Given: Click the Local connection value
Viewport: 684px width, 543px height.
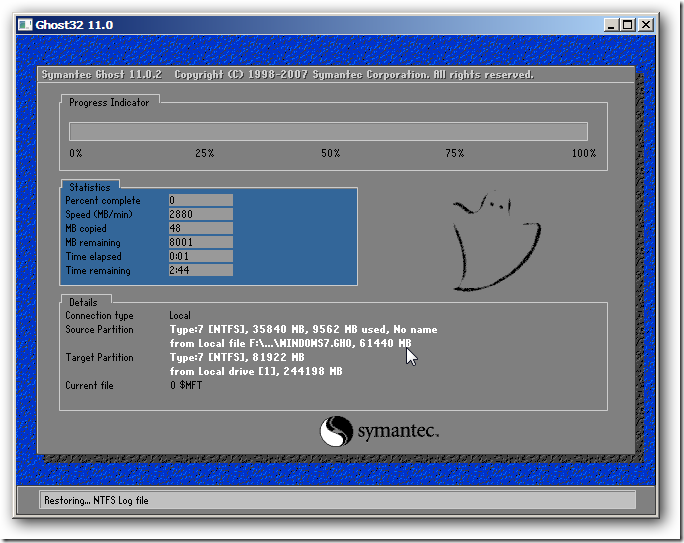Looking at the screenshot, I should pos(180,315).
